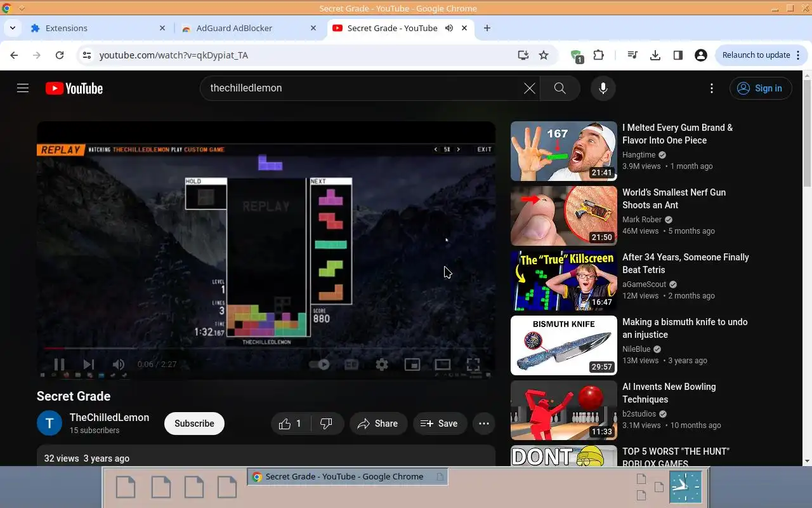Switch to AdGuard AdBlocker tab
Screen dimensions: 812x508
tap(248, 28)
